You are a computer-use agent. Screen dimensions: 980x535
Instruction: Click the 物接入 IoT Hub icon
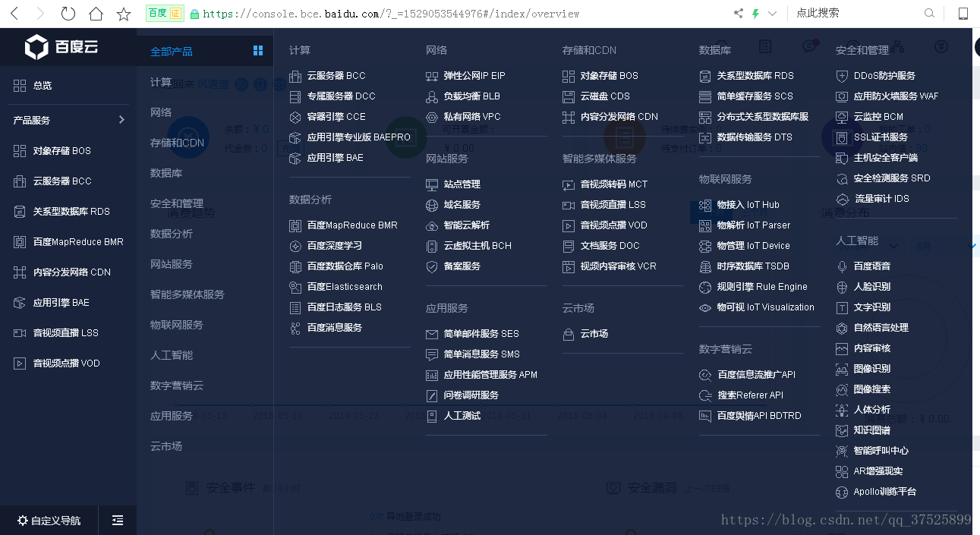point(705,205)
